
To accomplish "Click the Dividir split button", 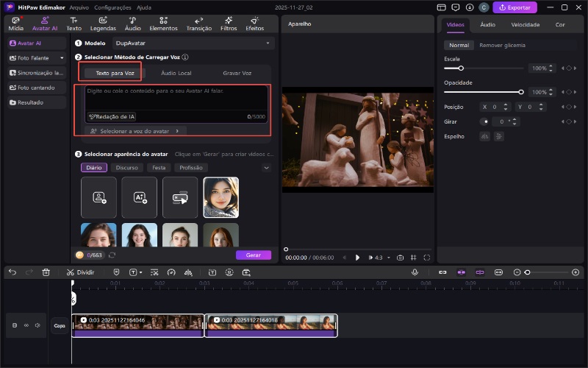I will coord(80,272).
